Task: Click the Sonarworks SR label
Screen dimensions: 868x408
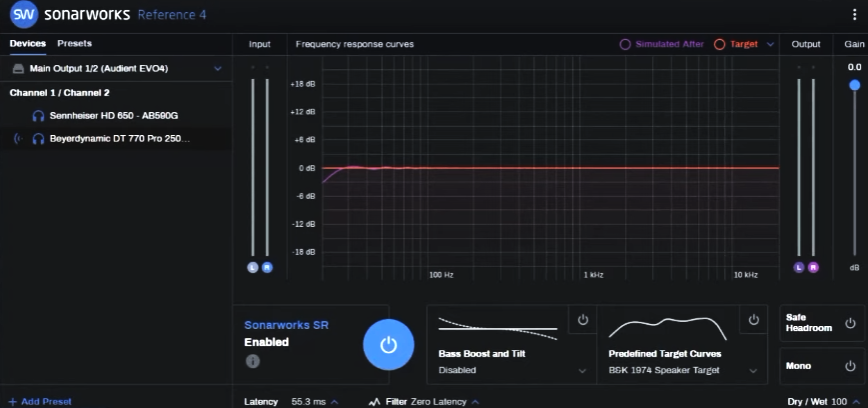Action: coord(286,325)
